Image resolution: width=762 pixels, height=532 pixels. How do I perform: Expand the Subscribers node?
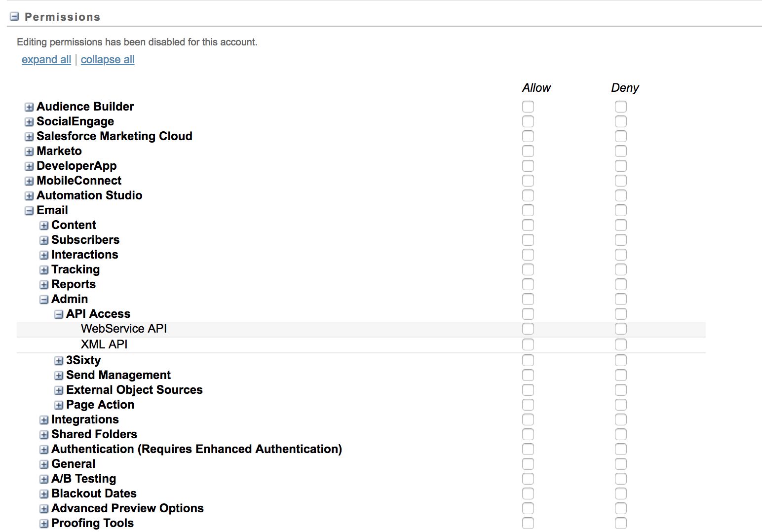[x=44, y=240]
